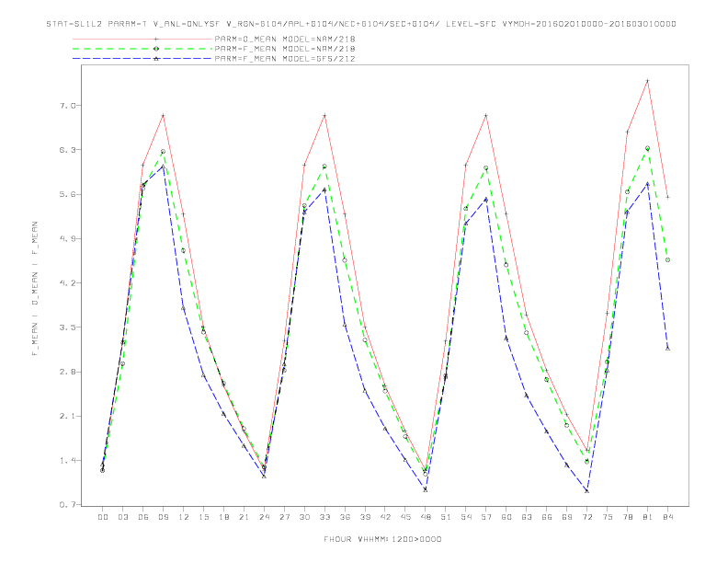Click x-axis tick label 45
728x563 pixels.
click(405, 517)
